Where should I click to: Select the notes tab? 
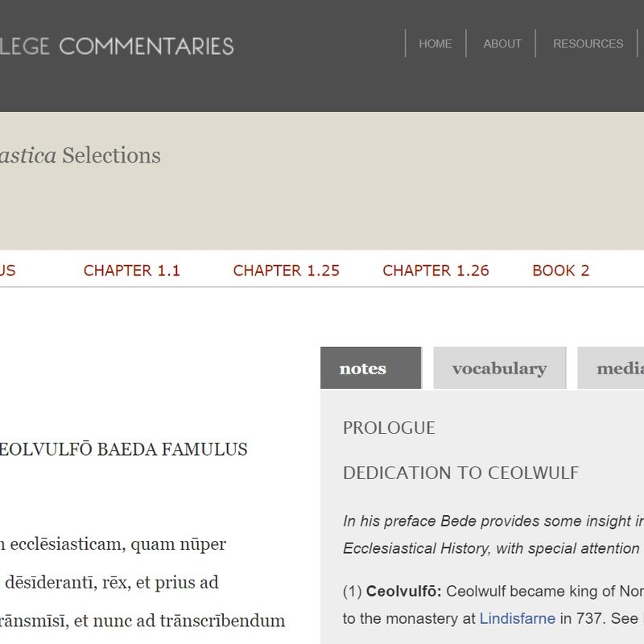(x=370, y=368)
